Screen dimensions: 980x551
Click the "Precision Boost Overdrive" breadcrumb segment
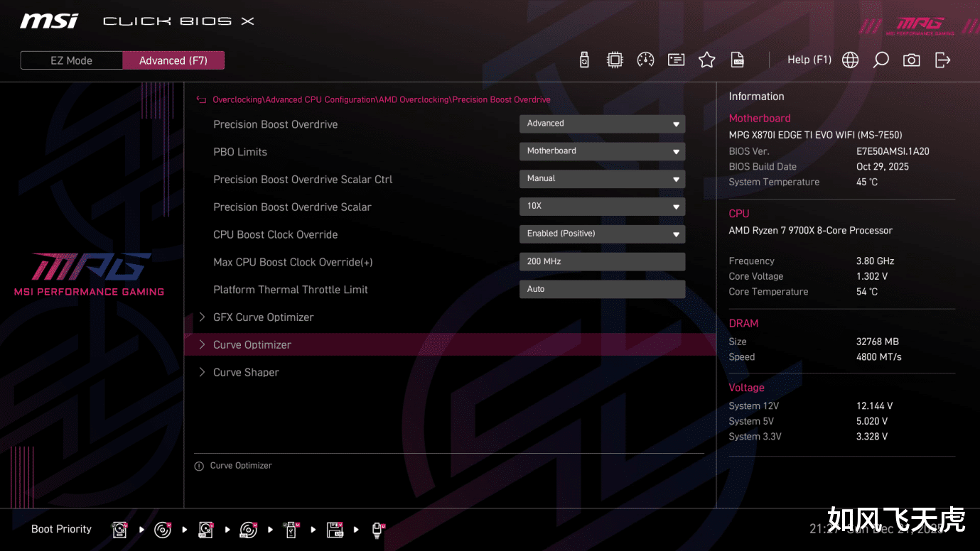501,100
